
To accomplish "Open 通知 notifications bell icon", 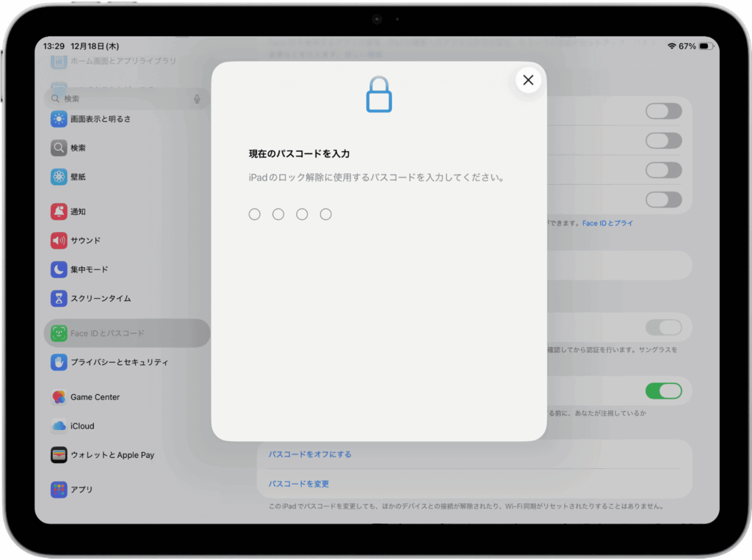I will coord(59,211).
